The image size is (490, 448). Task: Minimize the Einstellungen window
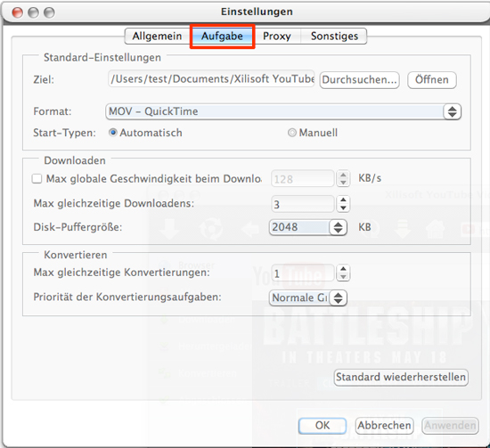point(33,12)
